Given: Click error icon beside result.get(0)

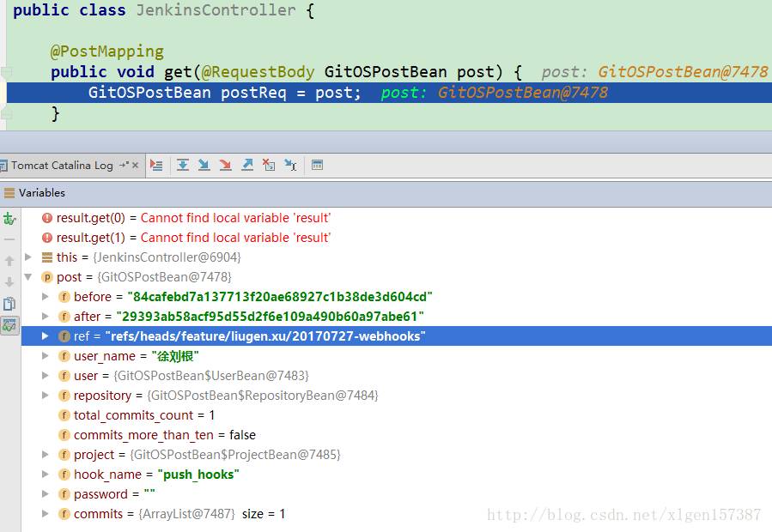Looking at the screenshot, I should click(x=47, y=218).
